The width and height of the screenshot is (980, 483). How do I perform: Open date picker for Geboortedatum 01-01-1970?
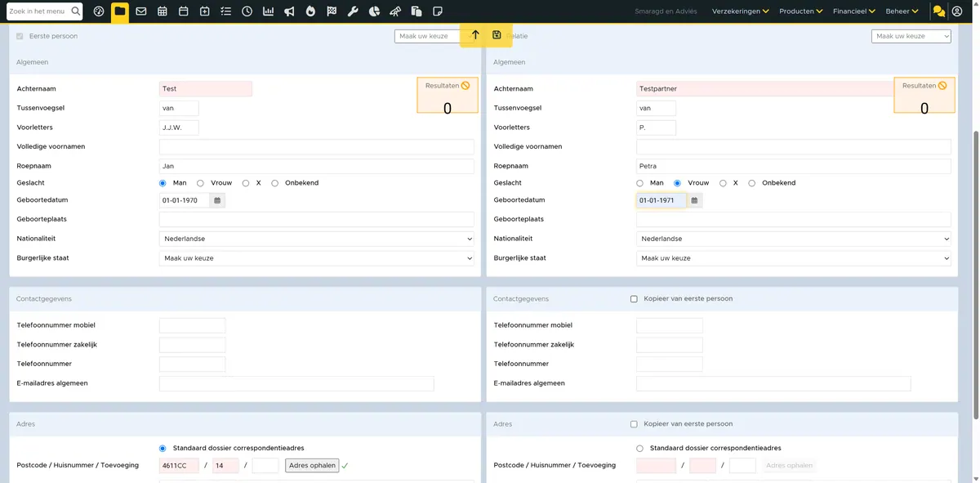coord(217,200)
